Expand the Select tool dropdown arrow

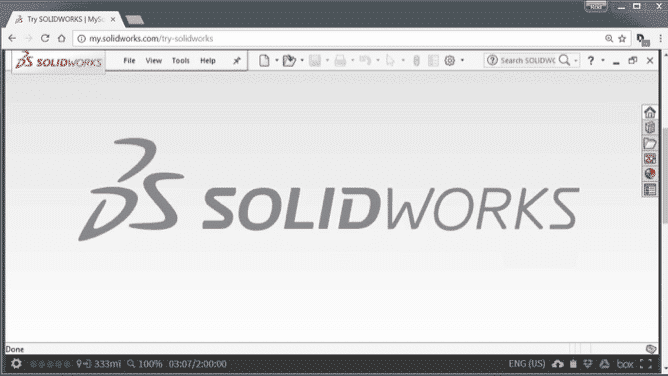tap(403, 60)
